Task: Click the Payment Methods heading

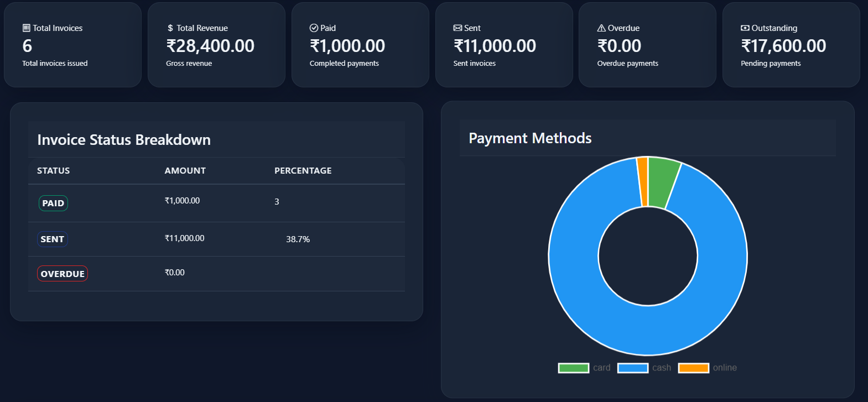Action: coord(530,138)
